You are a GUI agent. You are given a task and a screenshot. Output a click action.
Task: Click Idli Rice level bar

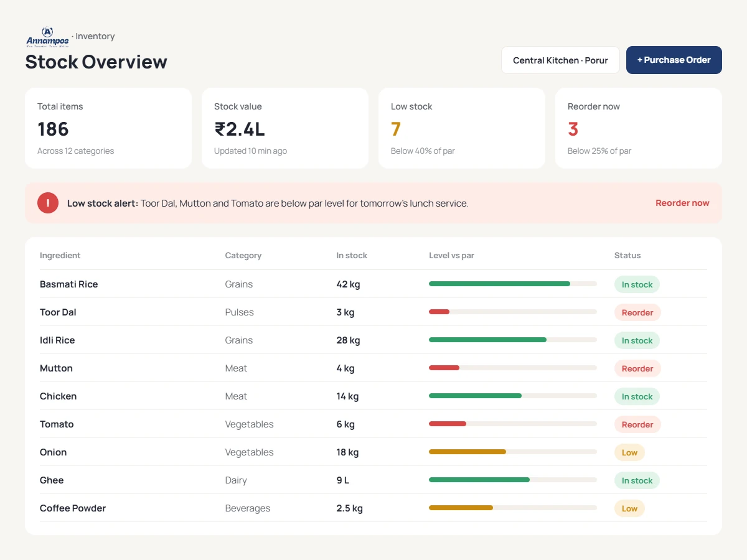coord(513,340)
